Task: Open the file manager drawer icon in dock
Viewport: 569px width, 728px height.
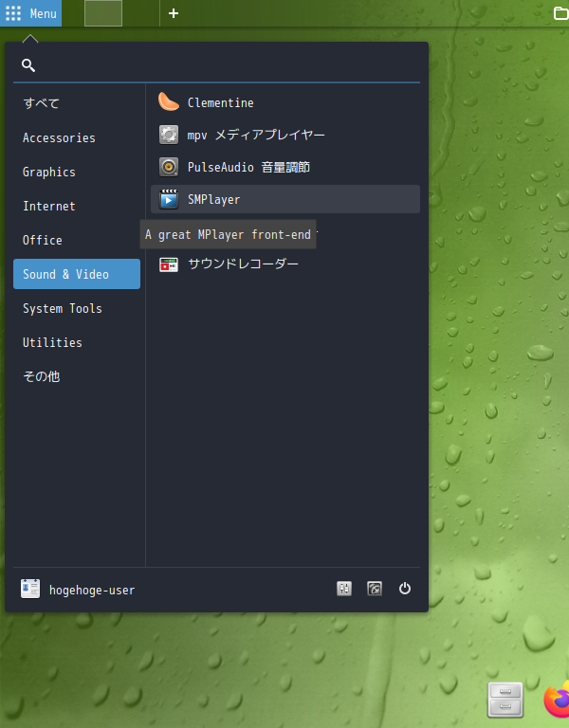Action: [505, 700]
